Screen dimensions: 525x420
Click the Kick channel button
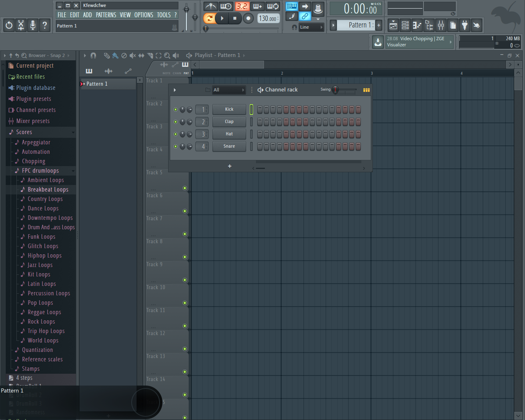229,109
